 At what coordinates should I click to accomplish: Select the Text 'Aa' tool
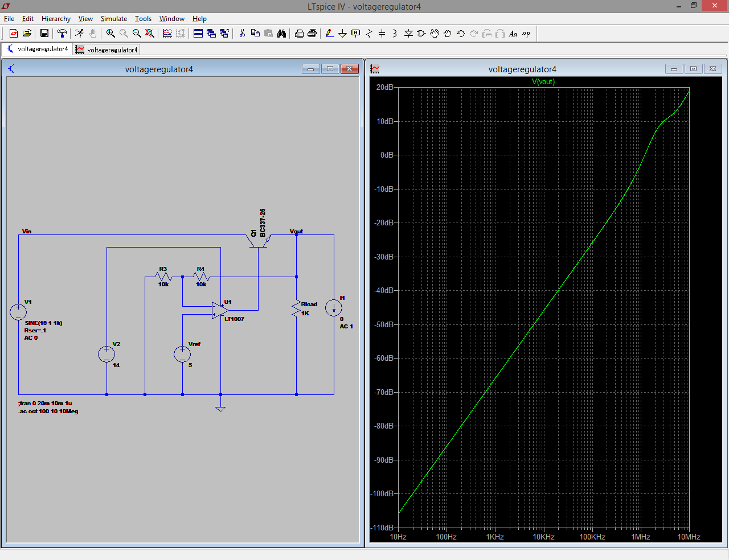click(x=513, y=34)
